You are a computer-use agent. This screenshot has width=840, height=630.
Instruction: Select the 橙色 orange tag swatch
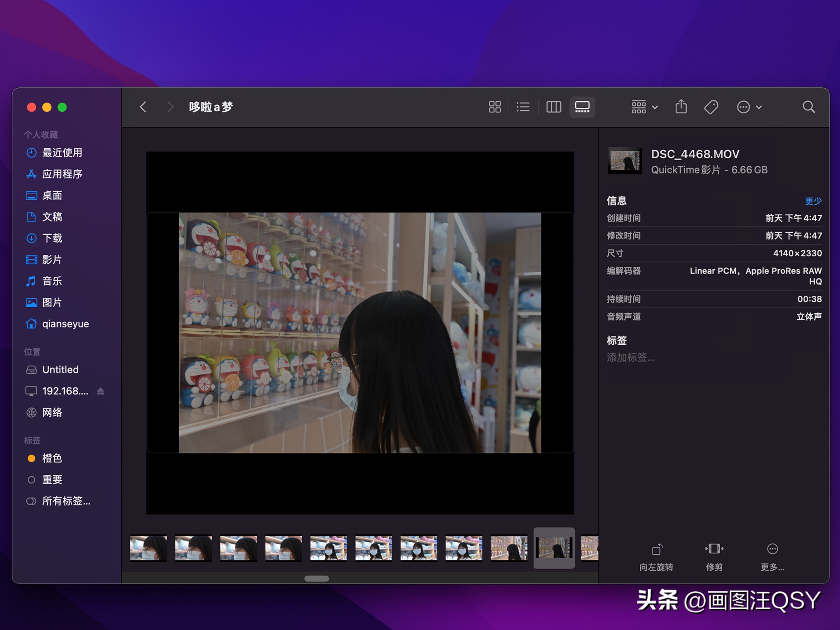pyautogui.click(x=31, y=458)
